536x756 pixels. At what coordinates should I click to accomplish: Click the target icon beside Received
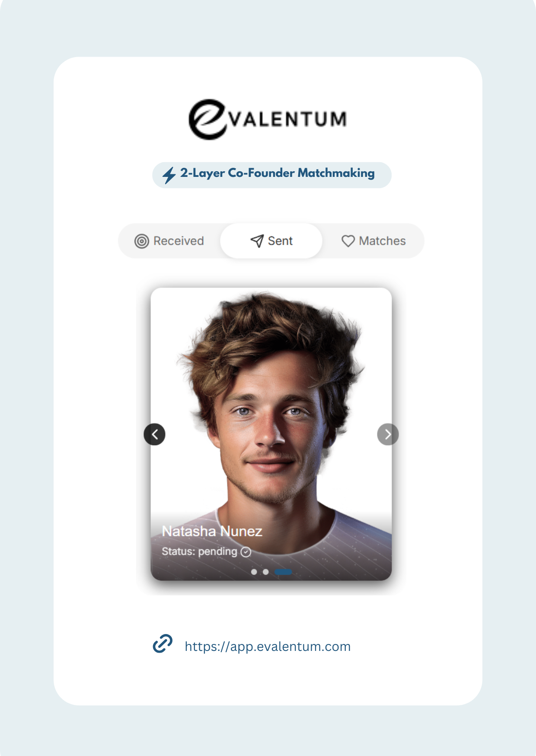click(x=142, y=241)
